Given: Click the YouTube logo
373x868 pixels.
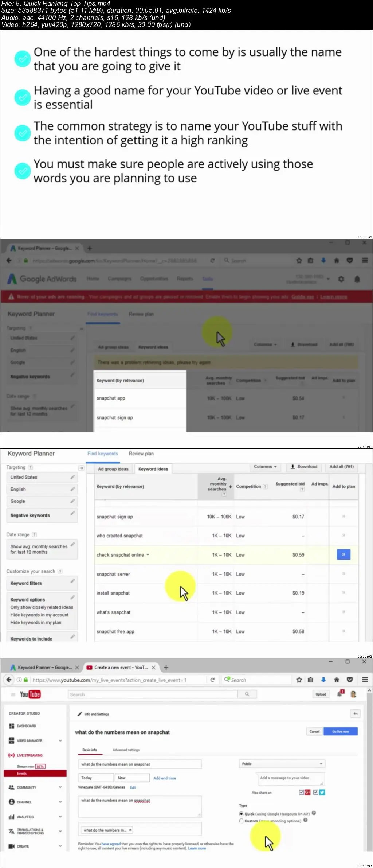Looking at the screenshot, I should (x=30, y=694).
